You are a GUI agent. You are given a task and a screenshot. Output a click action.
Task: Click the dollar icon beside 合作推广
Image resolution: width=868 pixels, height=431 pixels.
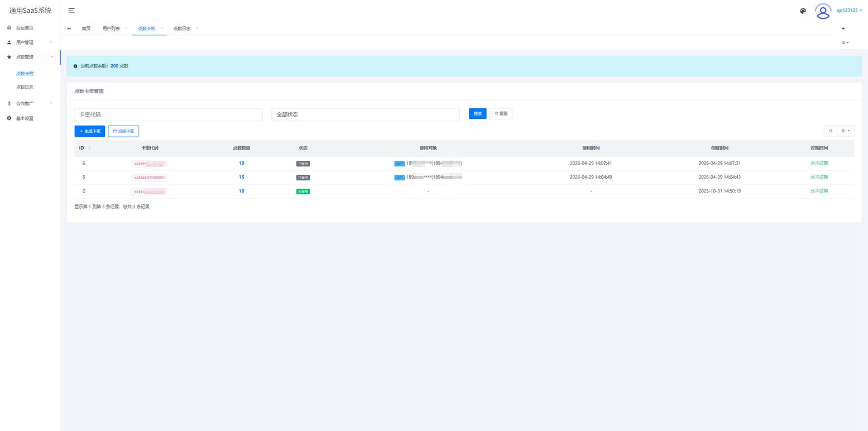click(x=9, y=103)
